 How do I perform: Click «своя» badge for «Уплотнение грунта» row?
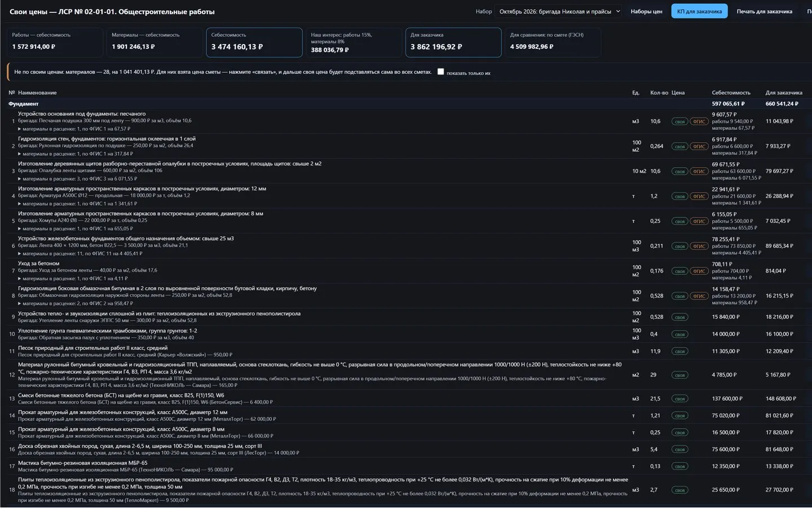point(679,334)
